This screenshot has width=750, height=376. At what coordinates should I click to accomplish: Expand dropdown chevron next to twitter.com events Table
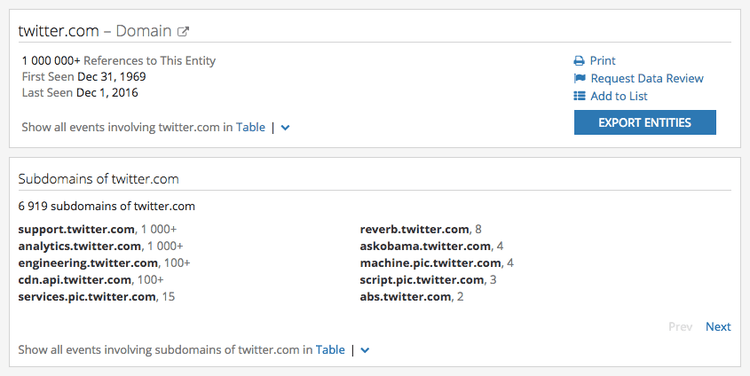click(x=285, y=128)
